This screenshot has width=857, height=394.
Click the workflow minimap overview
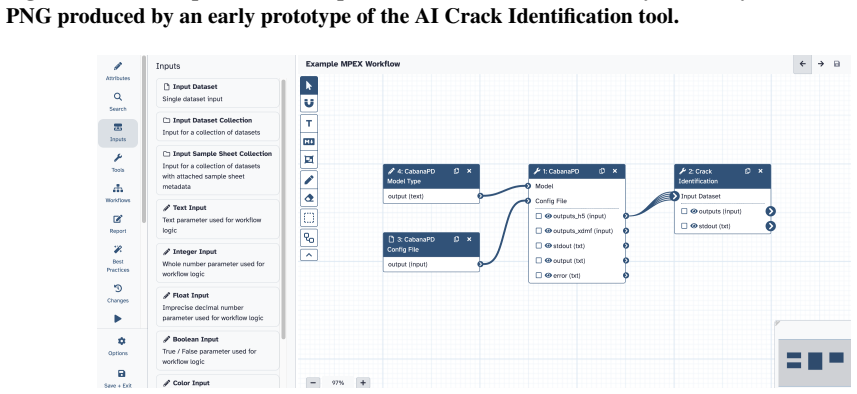pyautogui.click(x=814, y=362)
